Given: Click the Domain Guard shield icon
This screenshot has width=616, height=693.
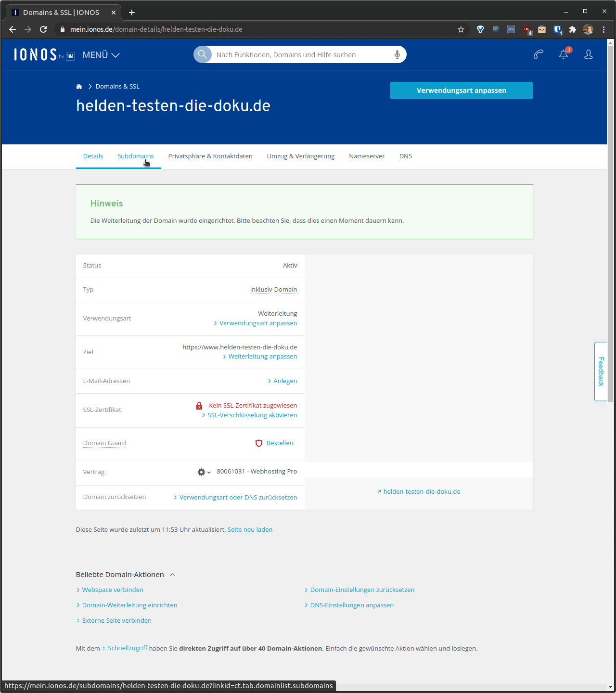Looking at the screenshot, I should [259, 443].
